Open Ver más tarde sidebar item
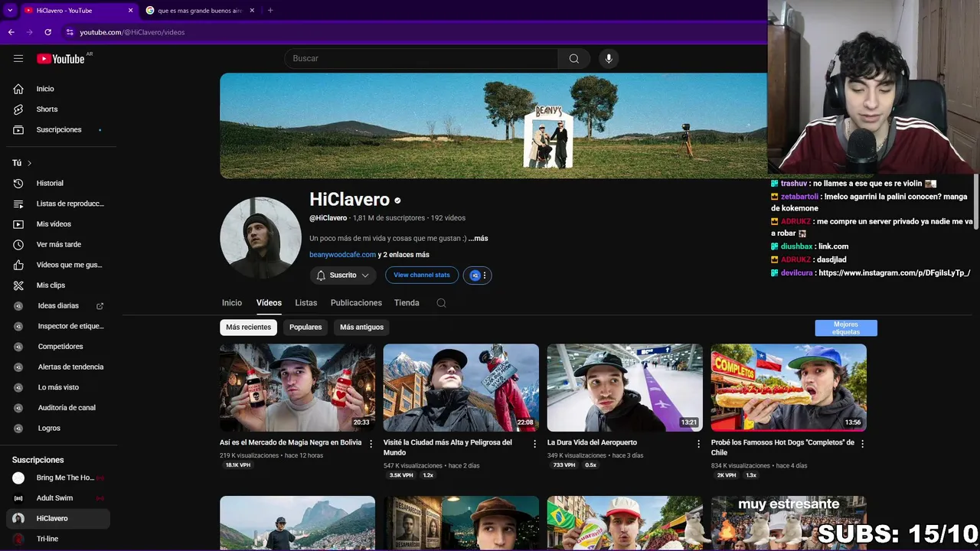Screen dimensions: 980x551 58,245
